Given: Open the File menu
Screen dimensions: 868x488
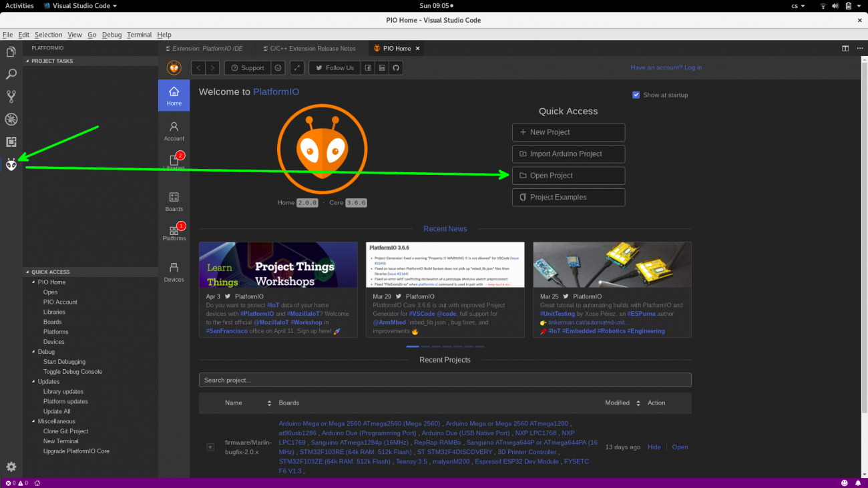Looking at the screenshot, I should tap(7, 35).
